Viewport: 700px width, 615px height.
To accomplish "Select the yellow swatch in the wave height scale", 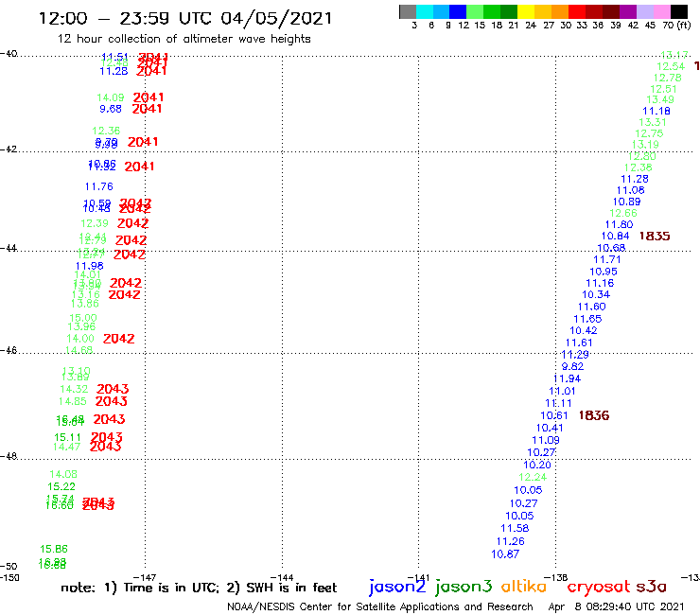I will (x=526, y=11).
